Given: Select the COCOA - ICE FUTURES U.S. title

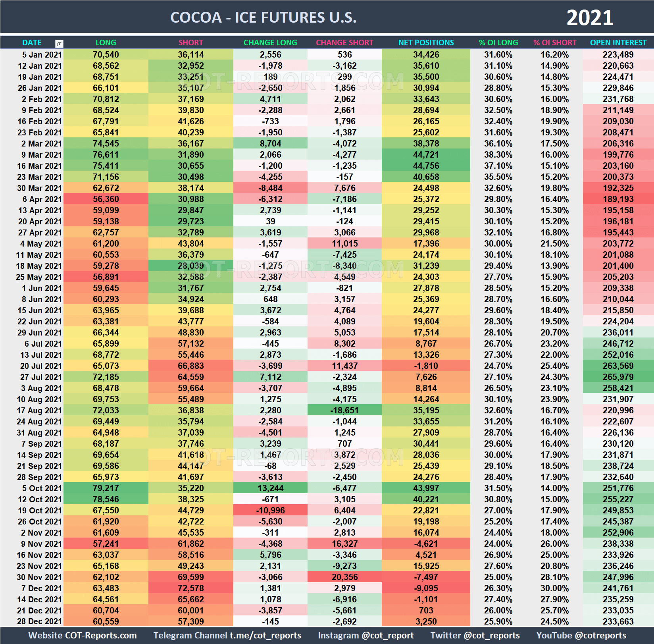Looking at the screenshot, I should (263, 17).
